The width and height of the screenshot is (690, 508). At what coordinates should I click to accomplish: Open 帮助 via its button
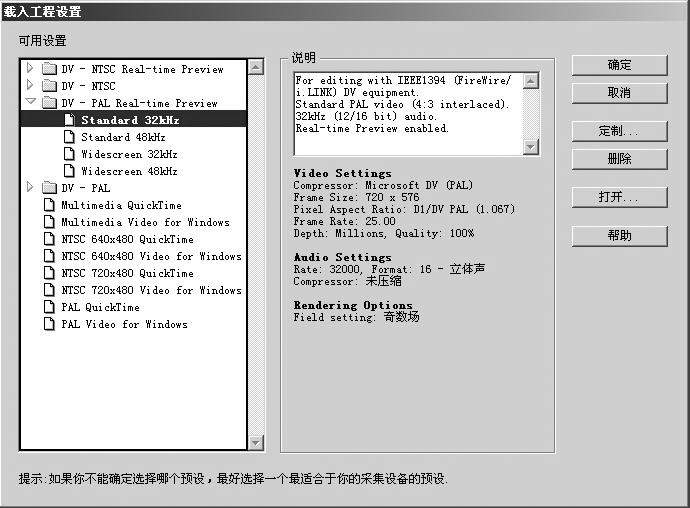pyautogui.click(x=620, y=236)
